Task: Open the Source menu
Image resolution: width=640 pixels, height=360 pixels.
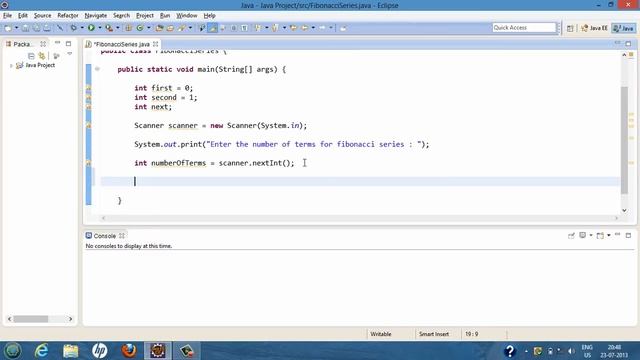Action: 42,16
